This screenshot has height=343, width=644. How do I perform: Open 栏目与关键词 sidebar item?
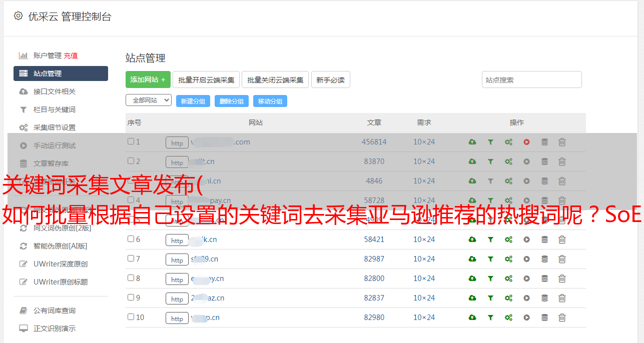[x=55, y=109]
